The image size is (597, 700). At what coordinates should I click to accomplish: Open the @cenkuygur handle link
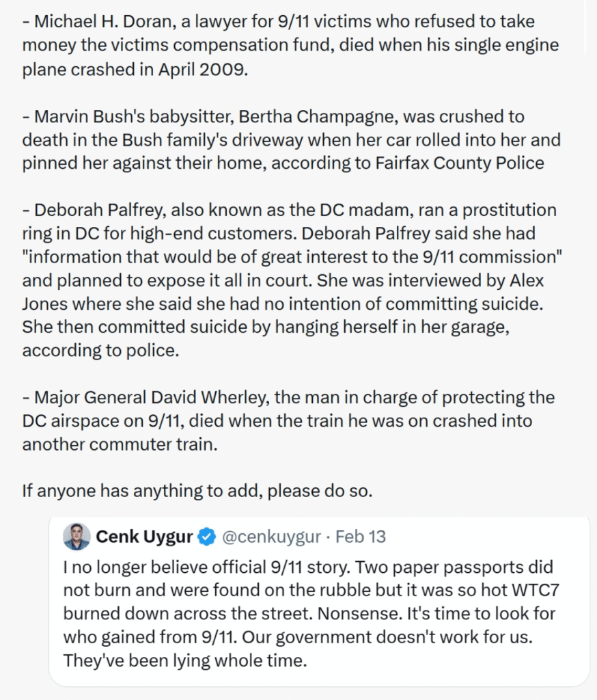click(272, 537)
